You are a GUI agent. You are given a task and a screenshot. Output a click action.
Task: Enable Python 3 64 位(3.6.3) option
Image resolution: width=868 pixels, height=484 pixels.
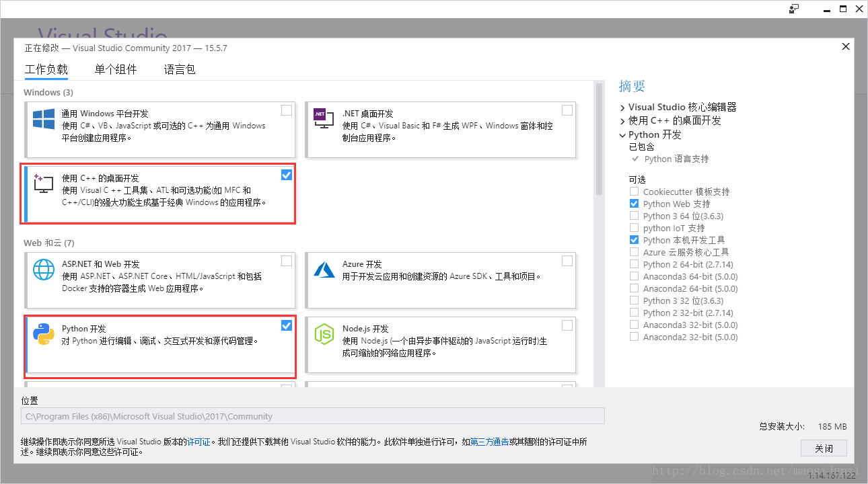click(634, 216)
